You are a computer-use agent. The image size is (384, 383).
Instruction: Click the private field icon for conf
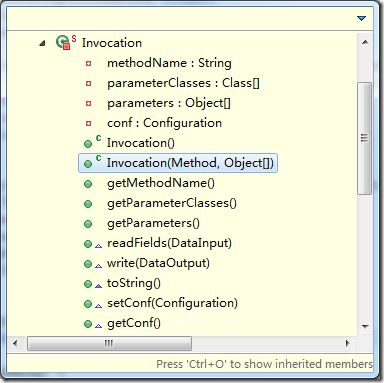pos(88,123)
